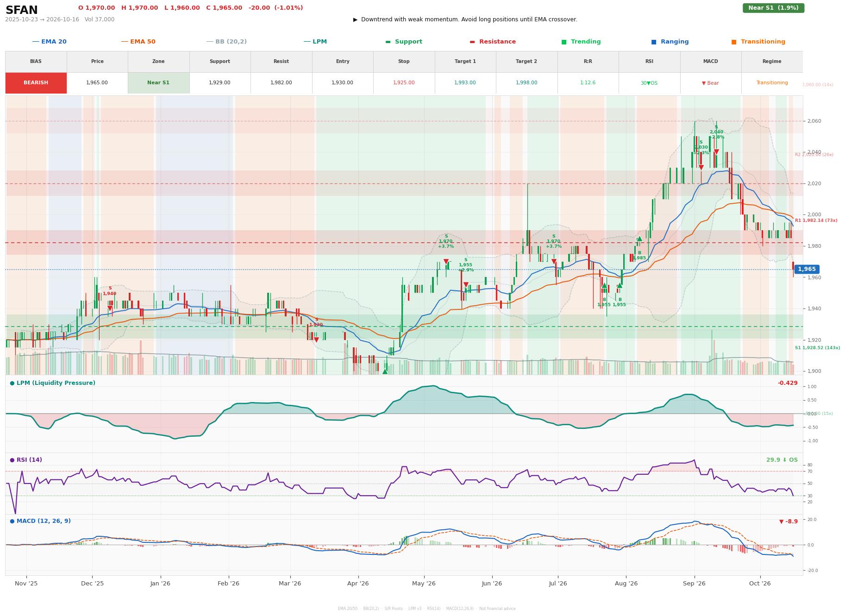The image size is (845, 616).
Task: Click the Support legend entry
Action: point(404,42)
